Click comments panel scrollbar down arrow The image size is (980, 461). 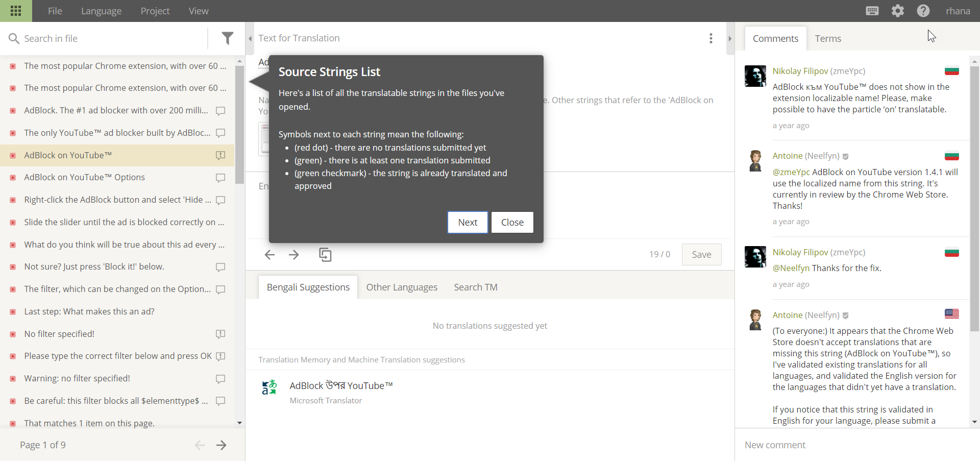(x=974, y=422)
